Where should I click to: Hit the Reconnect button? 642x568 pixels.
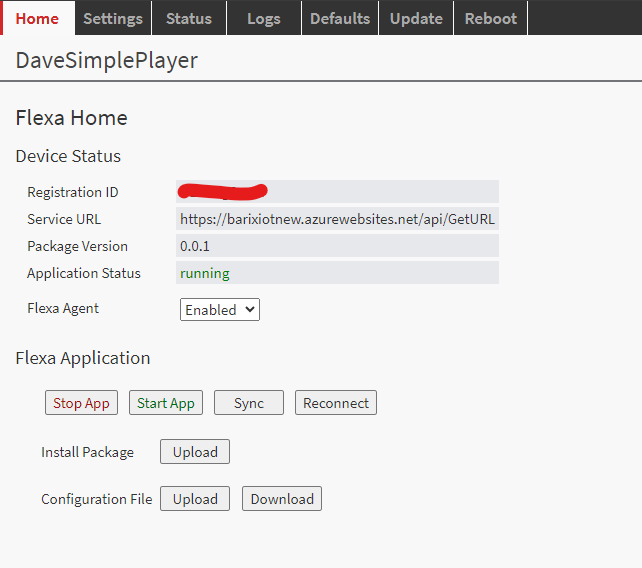[336, 403]
